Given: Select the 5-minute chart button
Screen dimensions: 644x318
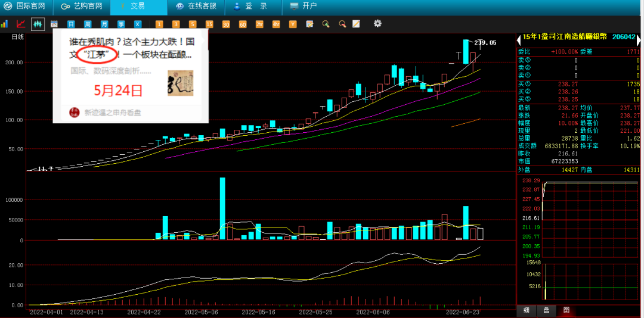Looking at the screenshot, I should point(193,24).
